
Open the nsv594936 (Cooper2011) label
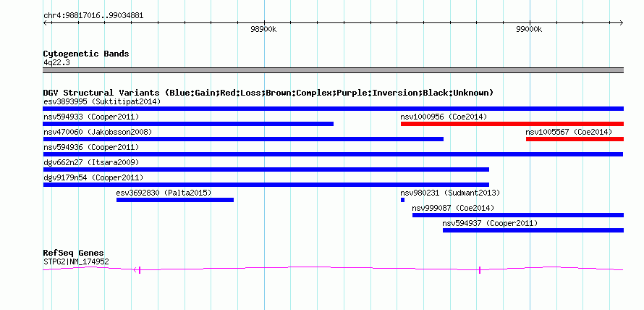[91, 147]
